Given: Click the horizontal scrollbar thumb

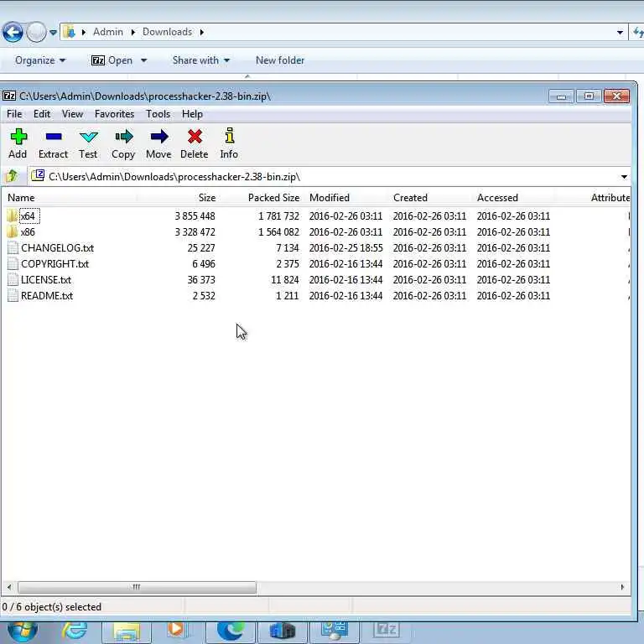Looking at the screenshot, I should [x=137, y=587].
